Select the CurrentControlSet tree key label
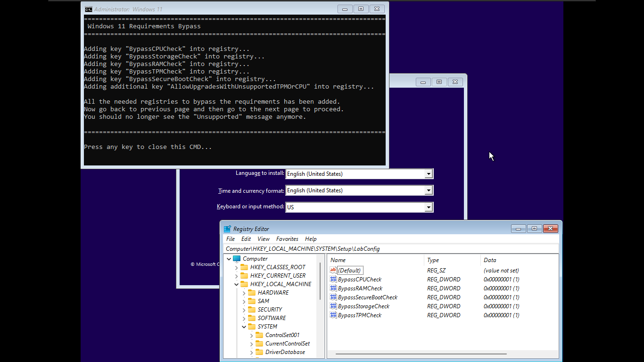Viewport: 644px width, 362px height. pyautogui.click(x=288, y=344)
